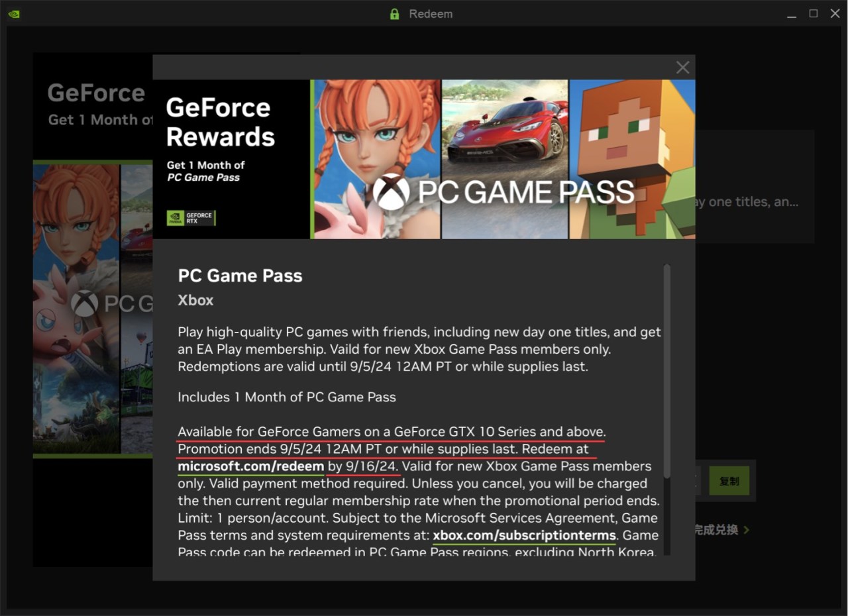
Task: Select the red racing car artwork
Action: coord(505,159)
